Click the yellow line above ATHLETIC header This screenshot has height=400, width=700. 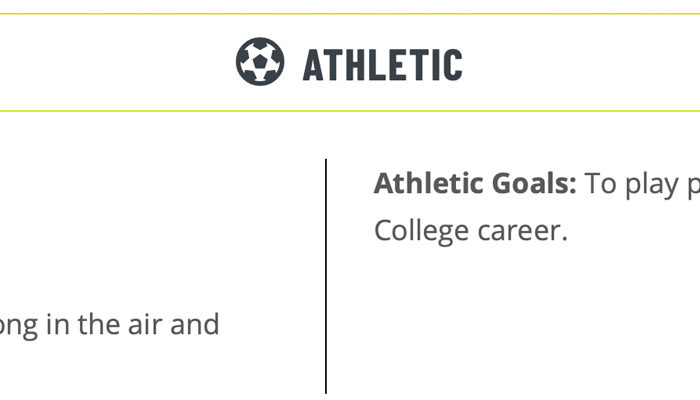[350, 14]
